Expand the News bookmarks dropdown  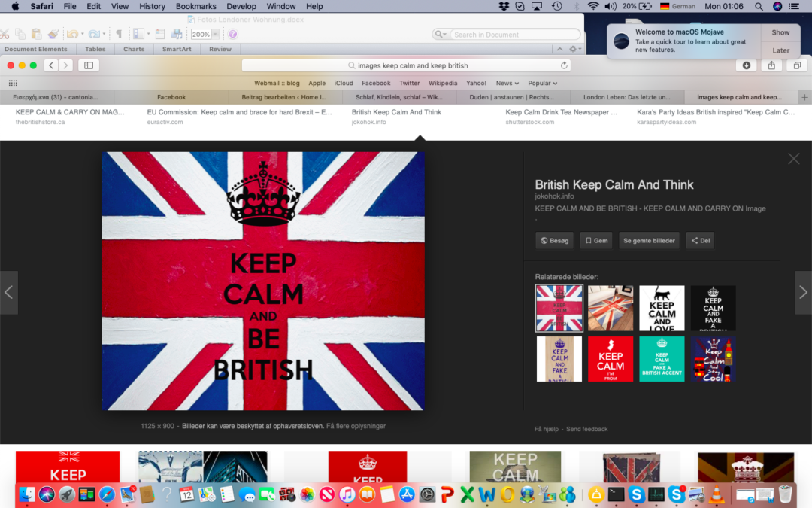(507, 83)
